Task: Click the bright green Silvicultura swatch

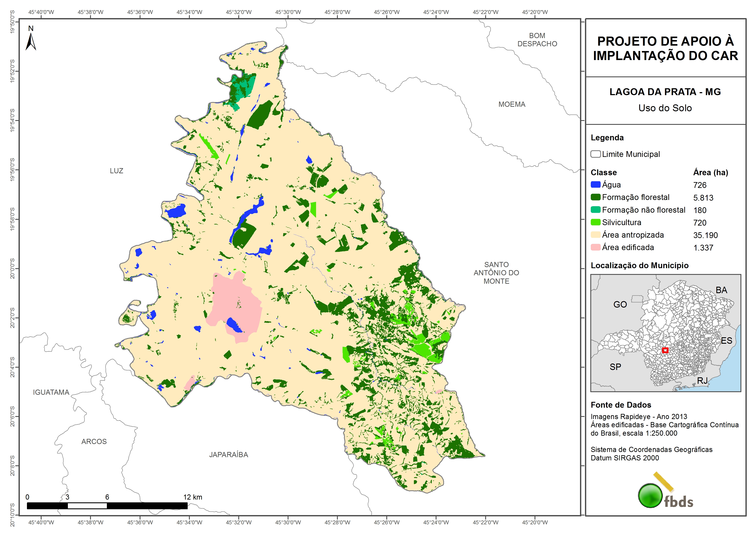Action: click(x=595, y=222)
